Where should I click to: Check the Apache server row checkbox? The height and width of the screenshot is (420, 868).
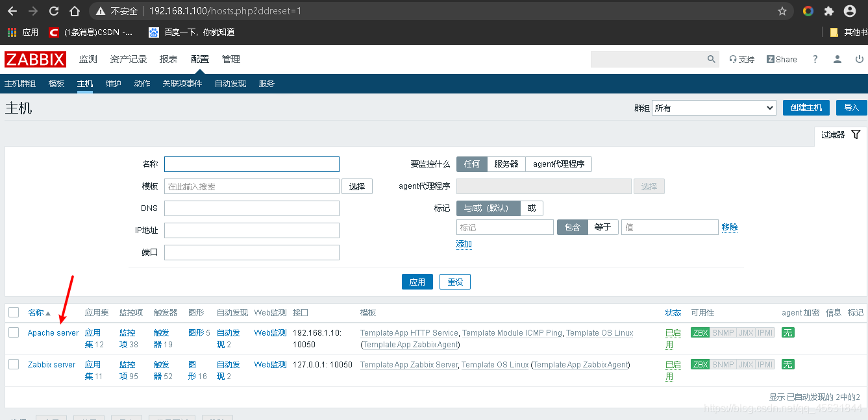coord(14,332)
